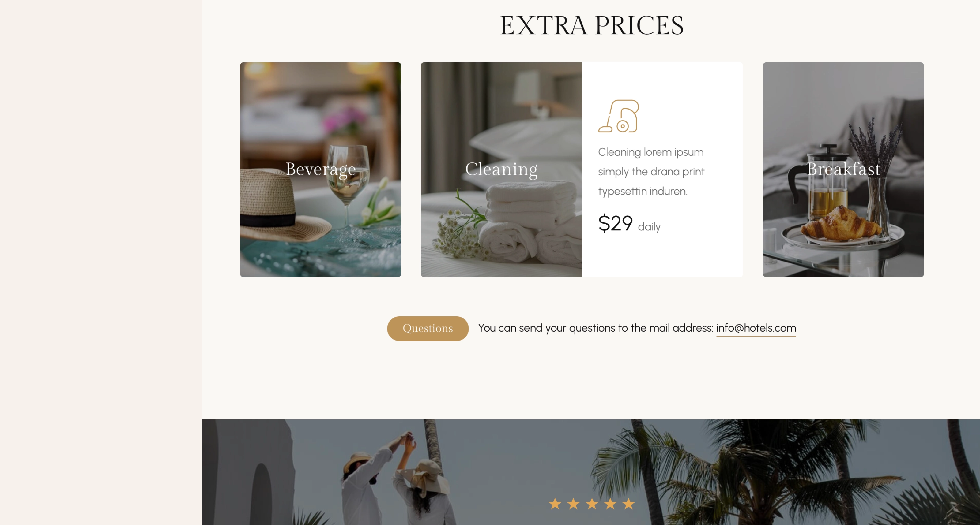980x525 pixels.
Task: Click the Cleaning lorem ipsum description
Action: pyautogui.click(x=651, y=171)
